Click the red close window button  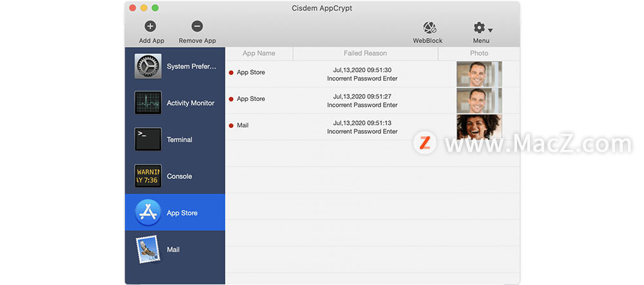point(132,8)
